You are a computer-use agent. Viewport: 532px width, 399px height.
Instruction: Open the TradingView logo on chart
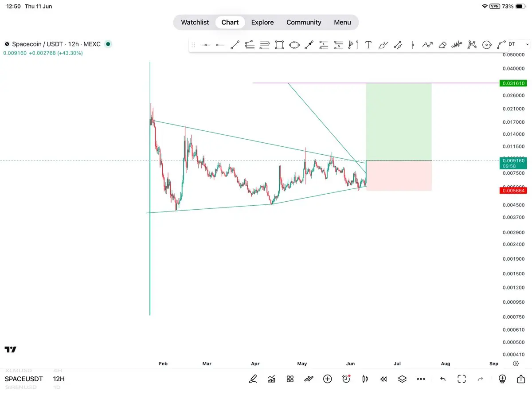coord(11,349)
